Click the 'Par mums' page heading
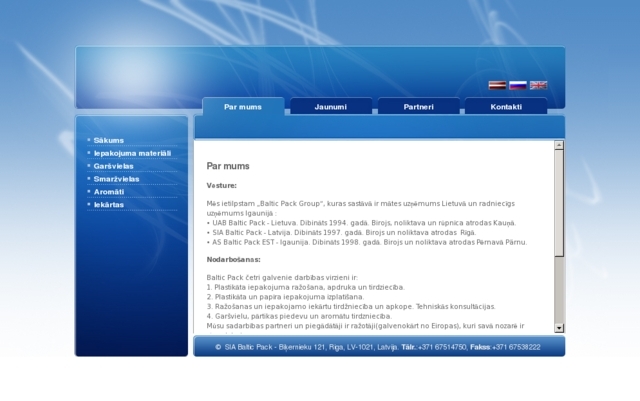The height and width of the screenshot is (401, 640). [228, 166]
